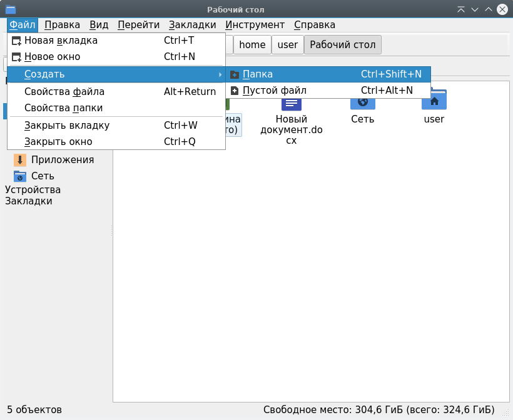Expand the Устройства section in sidebar
This screenshot has width=513, height=420.
(33, 190)
